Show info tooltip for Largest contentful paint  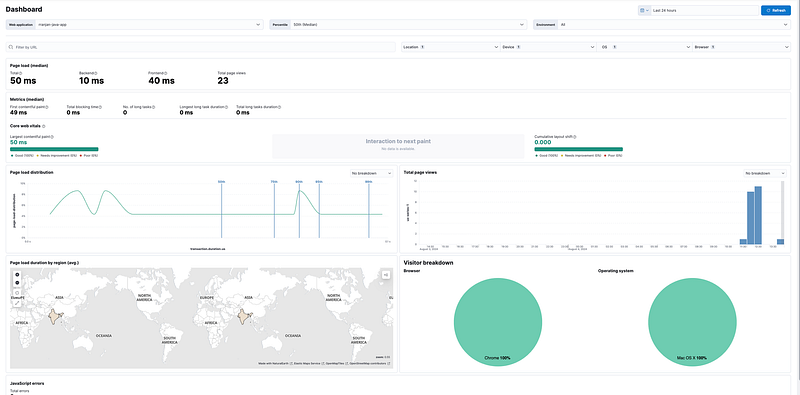53,137
